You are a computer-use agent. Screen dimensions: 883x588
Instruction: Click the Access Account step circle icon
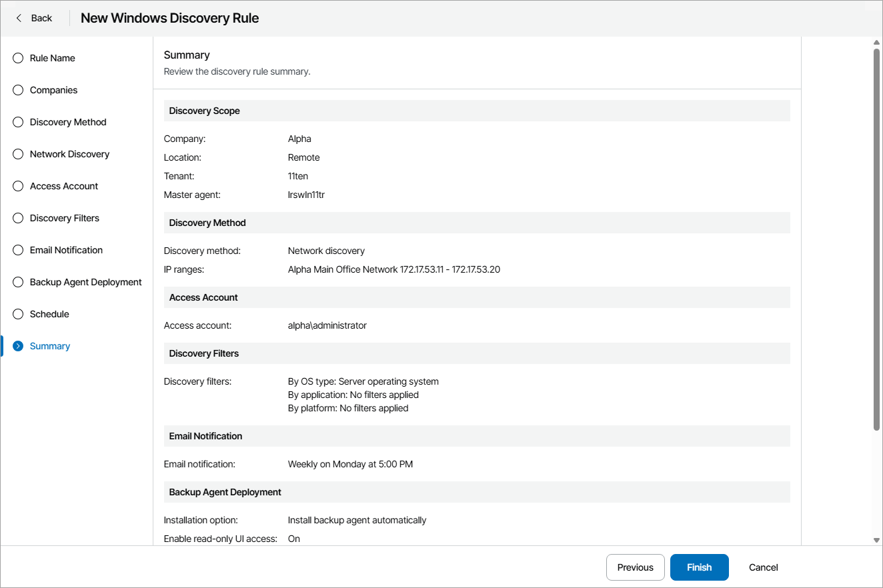pos(17,186)
